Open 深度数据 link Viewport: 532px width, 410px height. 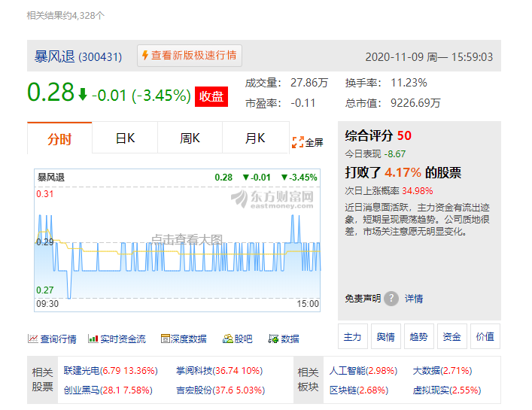[188, 339]
